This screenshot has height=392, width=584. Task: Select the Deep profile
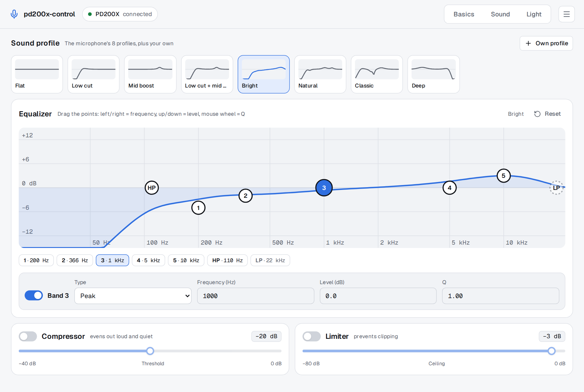point(433,74)
